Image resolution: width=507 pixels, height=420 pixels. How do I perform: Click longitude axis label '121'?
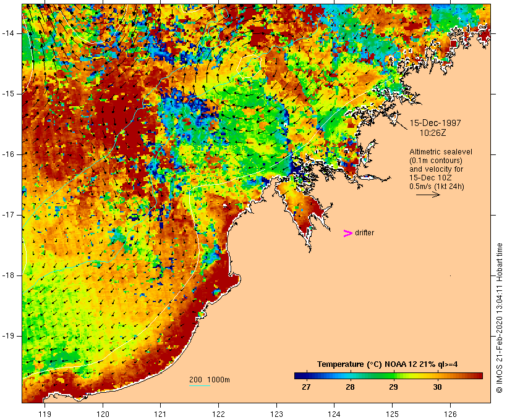point(160,414)
